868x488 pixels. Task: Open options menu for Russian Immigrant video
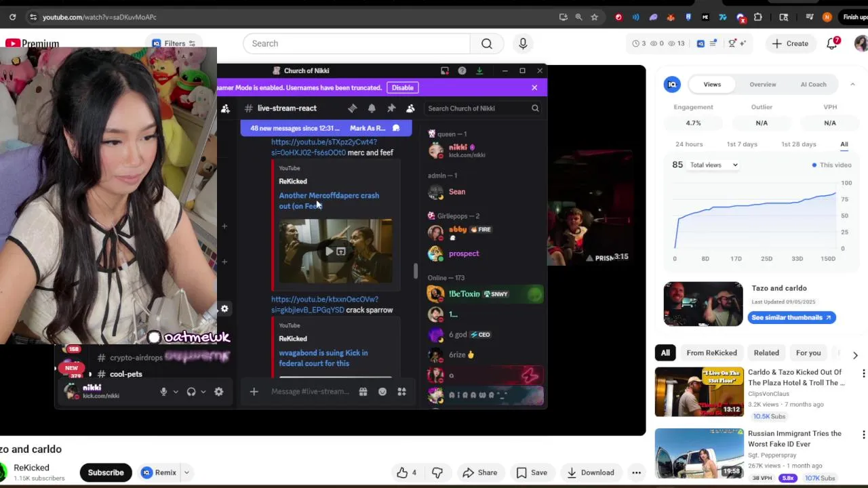pos(863,434)
